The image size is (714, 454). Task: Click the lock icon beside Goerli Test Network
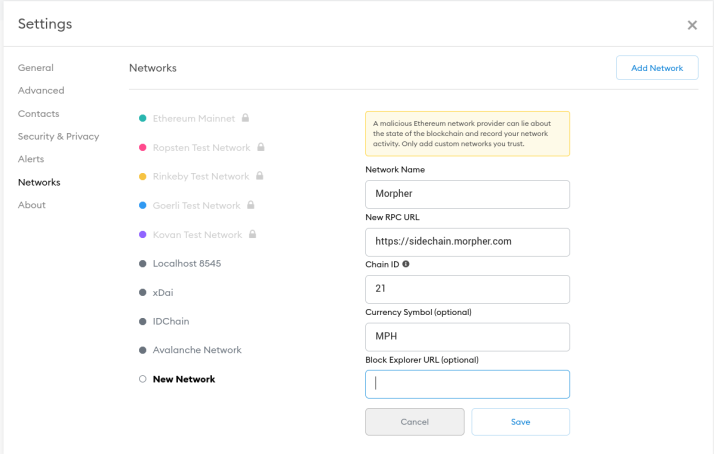coord(250,205)
